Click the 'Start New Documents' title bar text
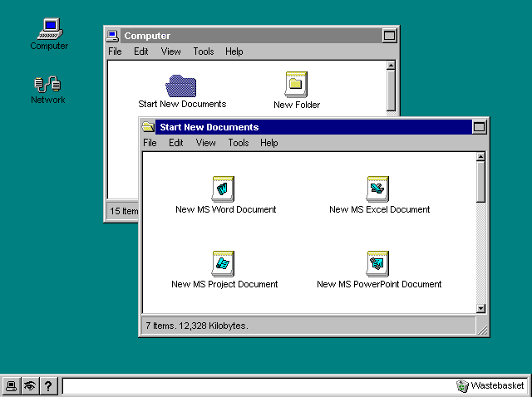Screen dimensions: 532x397 pos(209,127)
